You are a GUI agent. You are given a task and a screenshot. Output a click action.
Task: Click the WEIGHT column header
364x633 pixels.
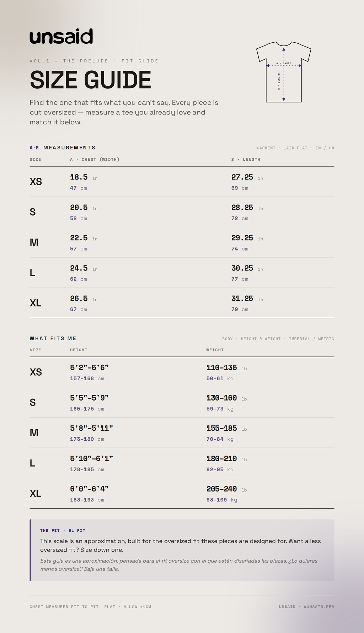pos(215,350)
